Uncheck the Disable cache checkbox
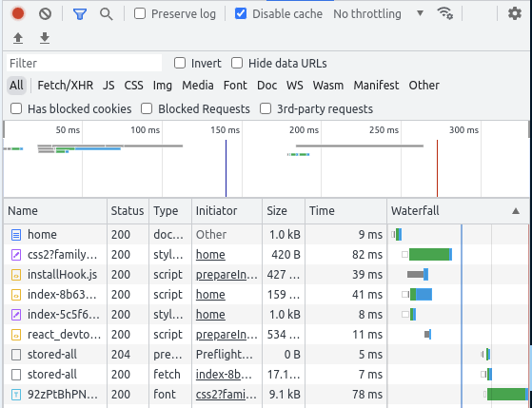This screenshot has width=532, height=408. point(241,14)
